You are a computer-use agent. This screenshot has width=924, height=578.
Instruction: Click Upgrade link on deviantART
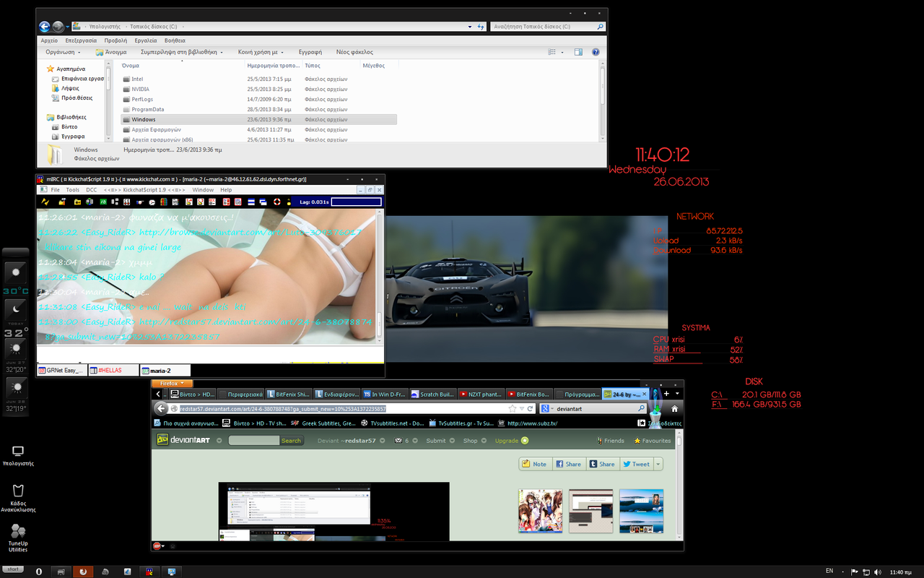click(511, 441)
